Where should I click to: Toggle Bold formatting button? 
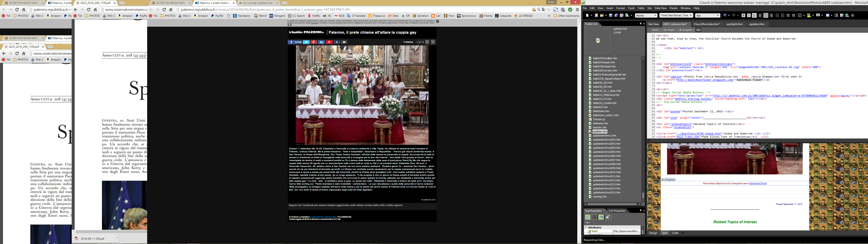[x=743, y=16]
